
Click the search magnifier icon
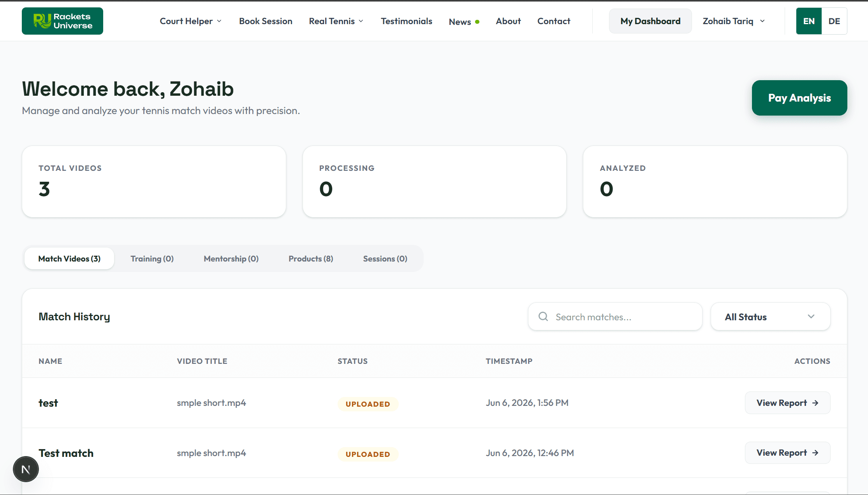point(543,316)
